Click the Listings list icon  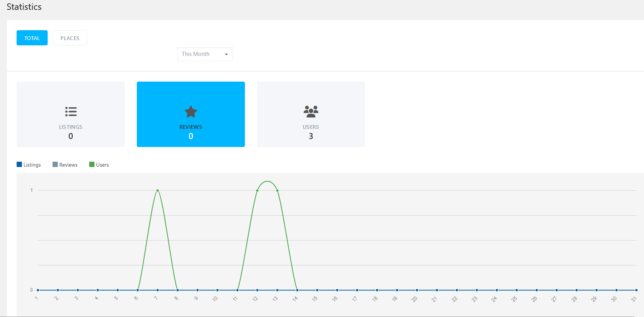coord(71,111)
